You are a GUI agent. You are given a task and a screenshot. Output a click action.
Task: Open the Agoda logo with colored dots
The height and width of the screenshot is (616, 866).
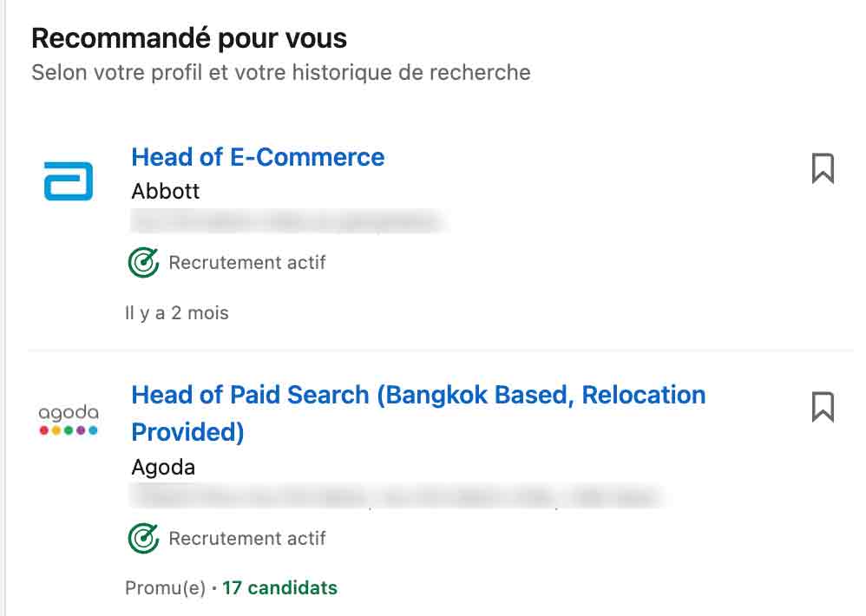pos(69,419)
